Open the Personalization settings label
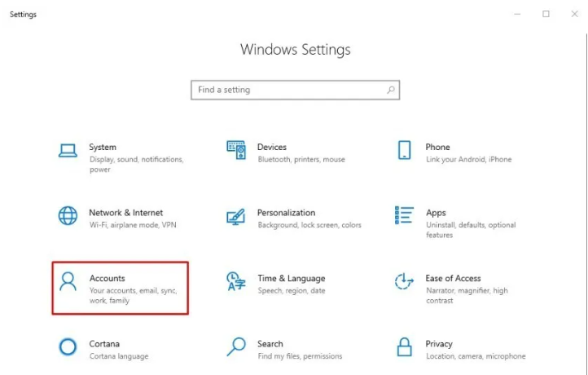588x375 pixels. point(286,213)
